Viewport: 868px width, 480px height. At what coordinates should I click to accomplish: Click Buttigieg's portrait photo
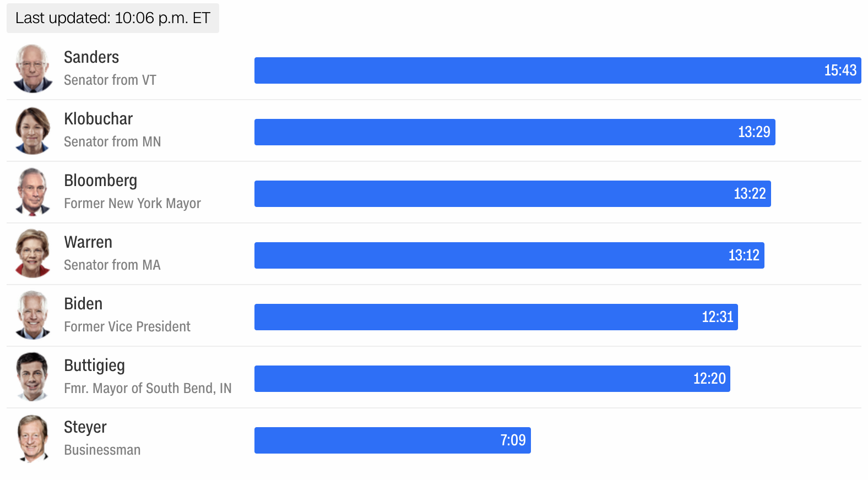click(33, 377)
